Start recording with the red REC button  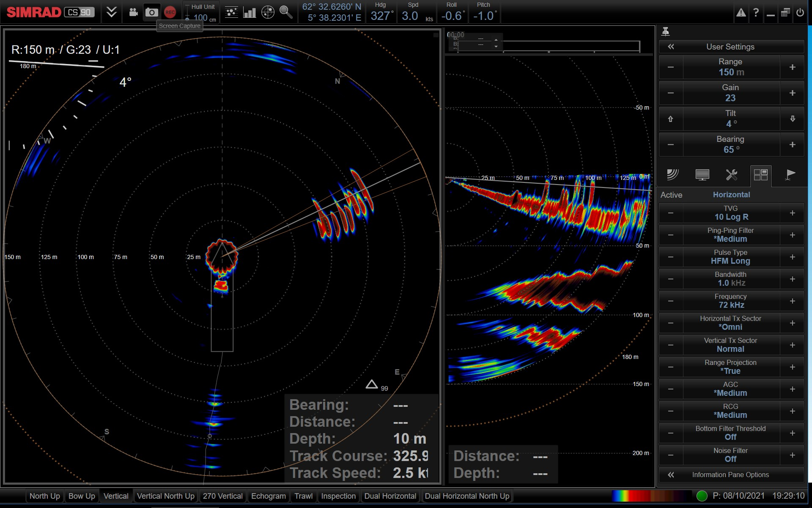click(x=170, y=12)
